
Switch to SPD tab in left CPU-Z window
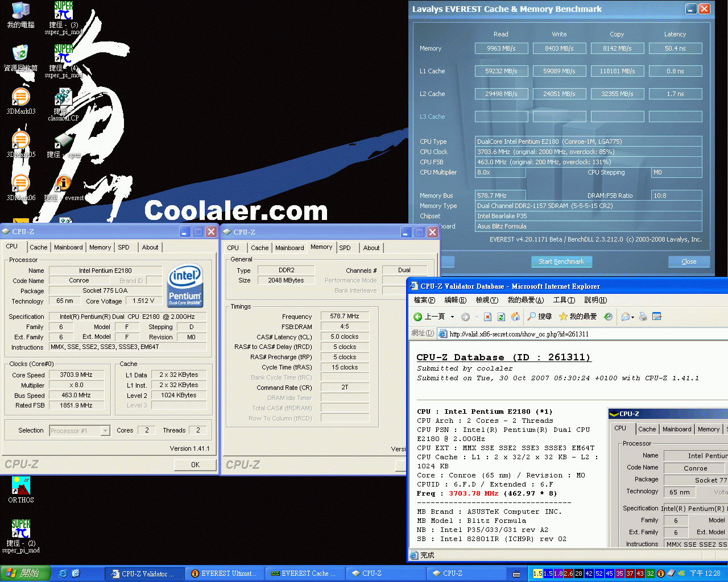pyautogui.click(x=123, y=247)
